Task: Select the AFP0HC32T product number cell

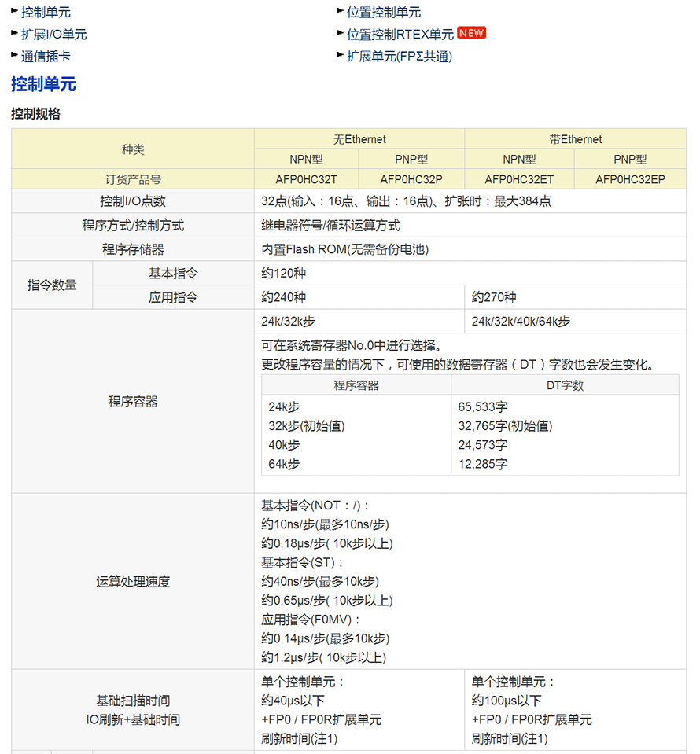Action: pyautogui.click(x=307, y=179)
